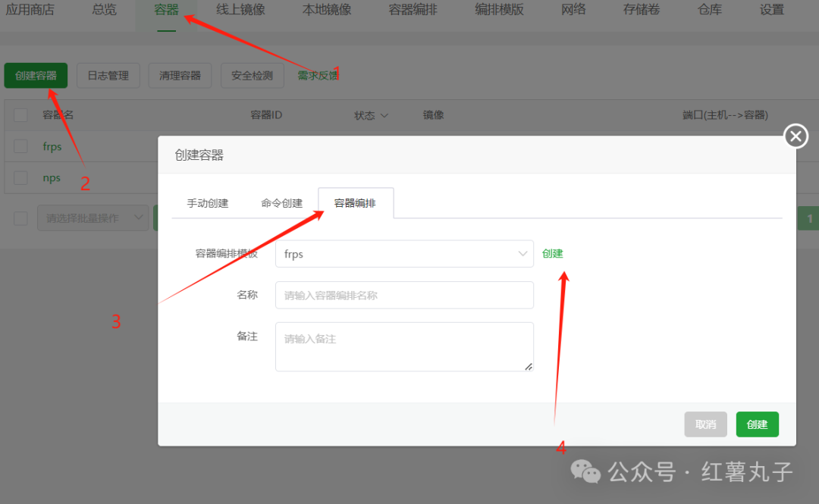Switch to 手动创建 tab in dialog

click(208, 203)
